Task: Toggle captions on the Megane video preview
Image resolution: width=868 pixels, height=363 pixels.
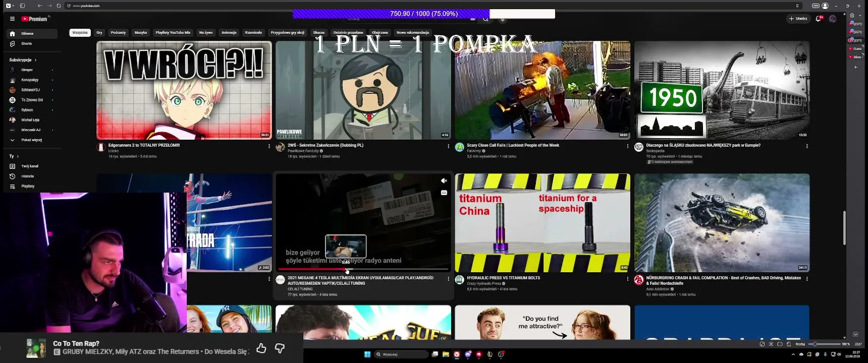Action: 444,193
